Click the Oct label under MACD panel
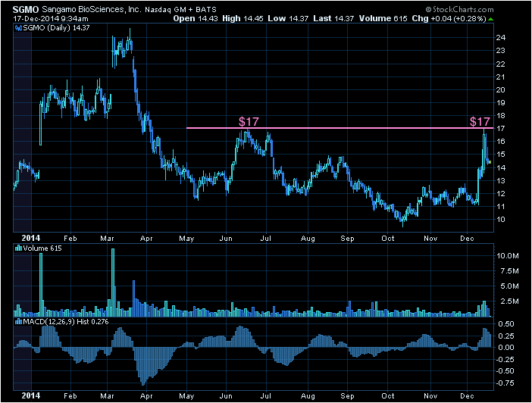This screenshot has height=403, width=532. click(x=388, y=396)
